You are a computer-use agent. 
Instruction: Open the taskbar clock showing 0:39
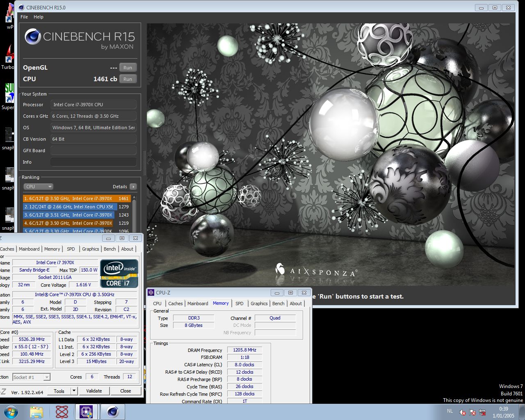coord(503,412)
